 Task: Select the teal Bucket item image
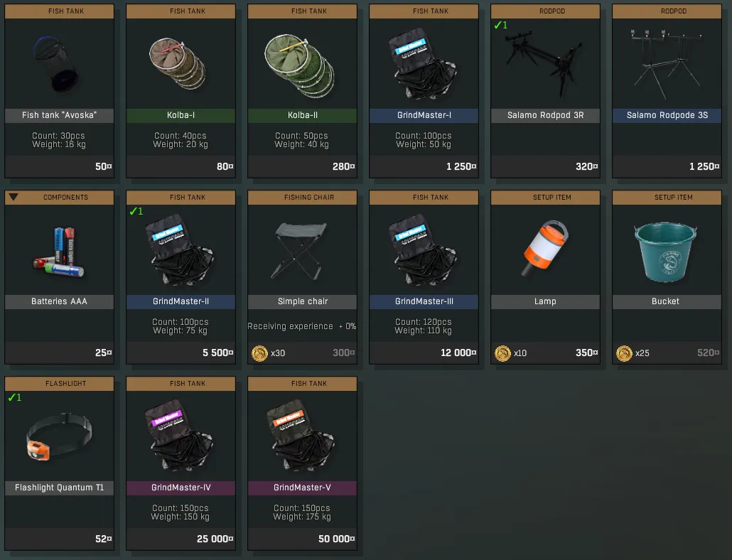[x=665, y=251]
